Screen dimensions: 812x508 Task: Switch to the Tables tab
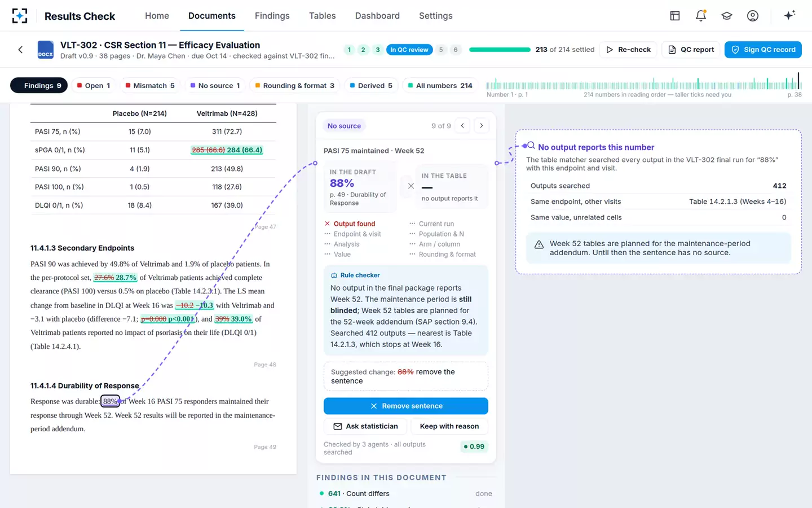click(322, 16)
